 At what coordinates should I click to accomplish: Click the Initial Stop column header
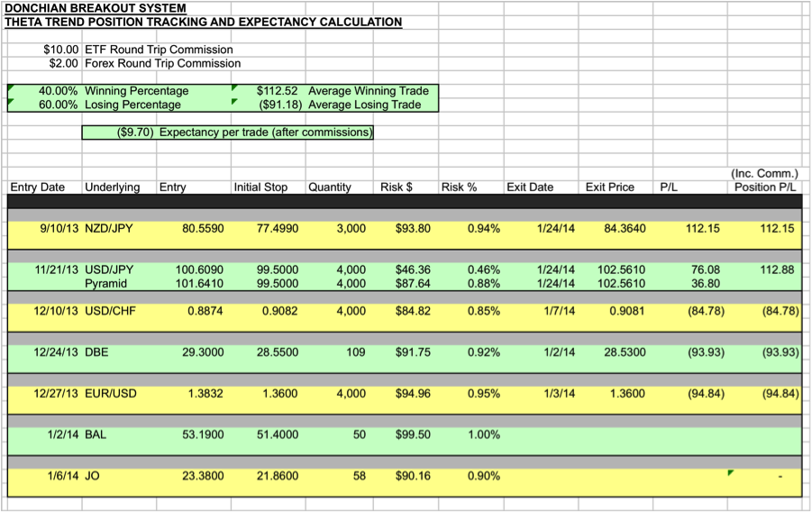tap(260, 187)
